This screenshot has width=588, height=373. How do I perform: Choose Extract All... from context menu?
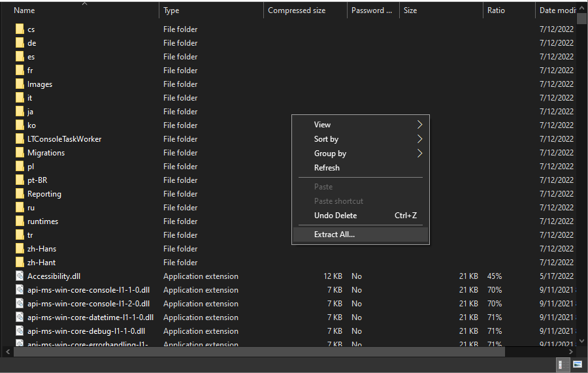coord(361,235)
